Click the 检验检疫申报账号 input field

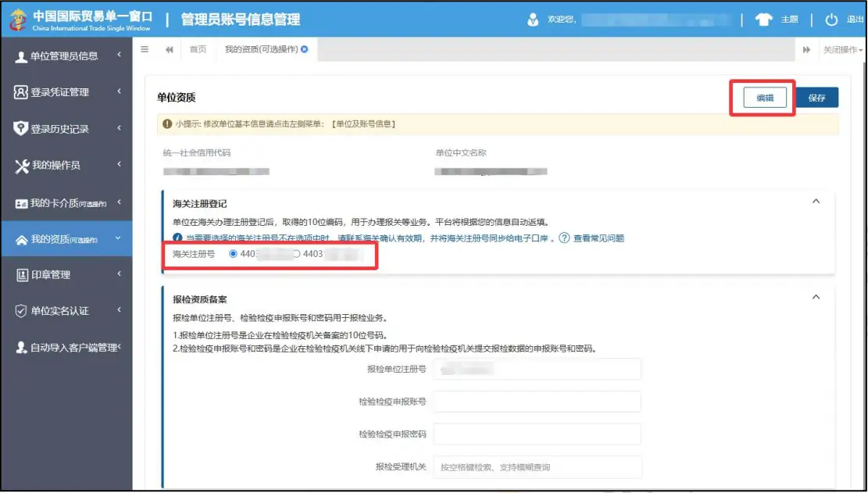tap(537, 402)
